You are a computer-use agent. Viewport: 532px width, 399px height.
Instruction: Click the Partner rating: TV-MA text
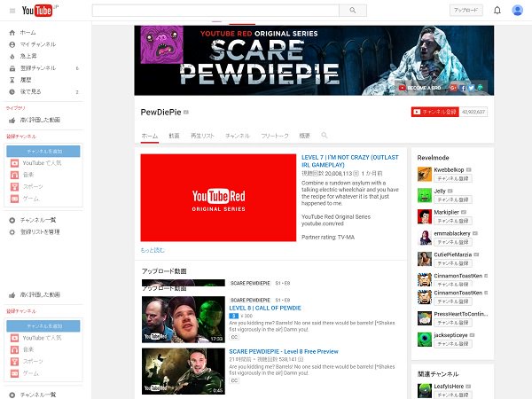click(x=328, y=237)
